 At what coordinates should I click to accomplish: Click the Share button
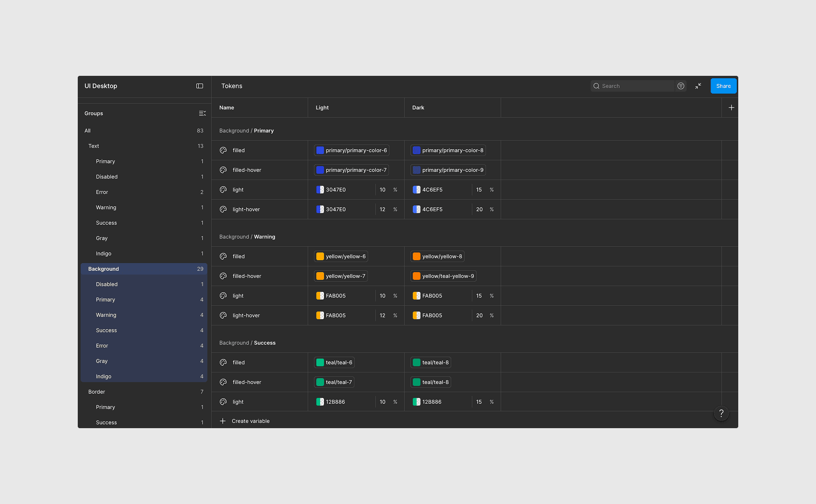tap(723, 86)
